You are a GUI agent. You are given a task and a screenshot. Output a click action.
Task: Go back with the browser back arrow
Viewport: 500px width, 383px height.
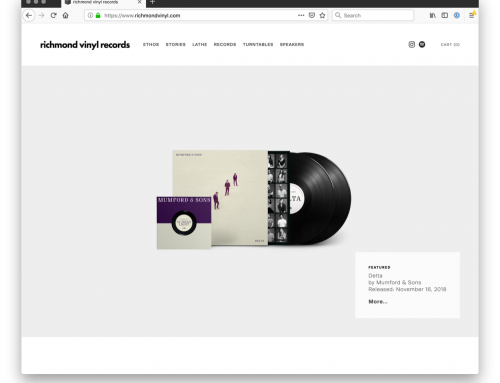click(29, 15)
